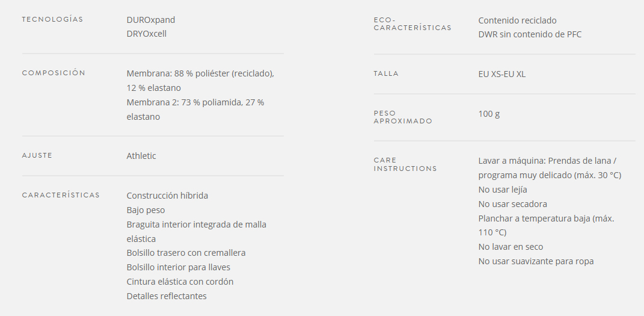Viewport: 644px width, 316px height.
Task: Click Contenido reciclado text
Action: pos(518,20)
